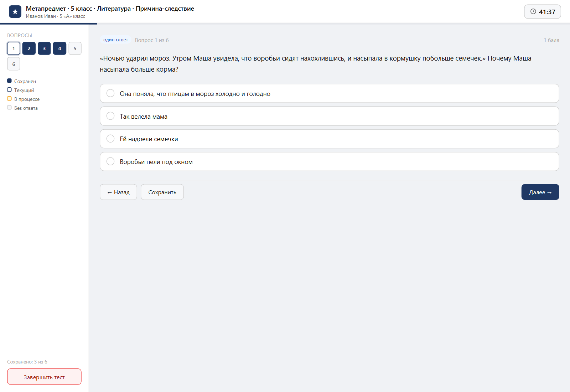Viewport: 570px width, 392px height.
Task: Click the 'один ответ' badge
Action: [115, 40]
